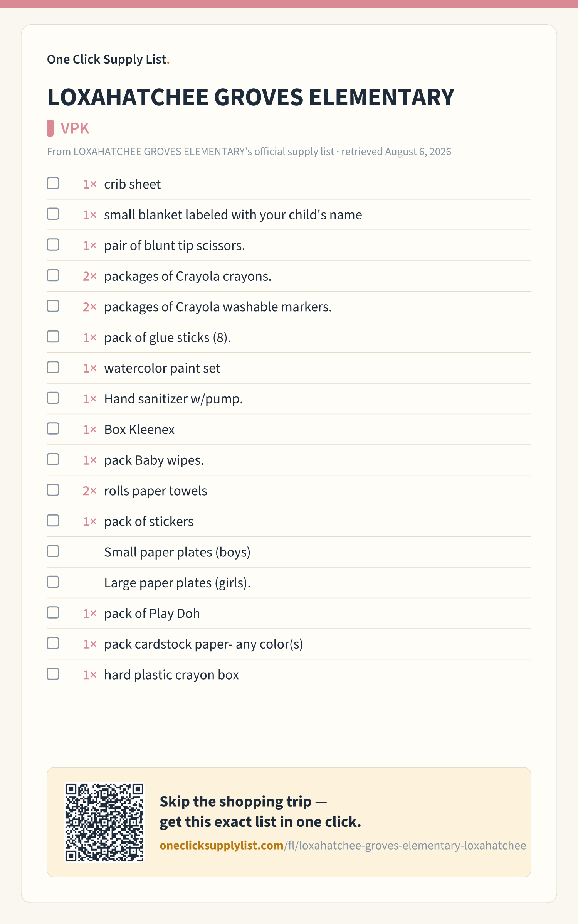Check the pack of stickers box
Screen dimensions: 578x924
pyautogui.click(x=53, y=521)
